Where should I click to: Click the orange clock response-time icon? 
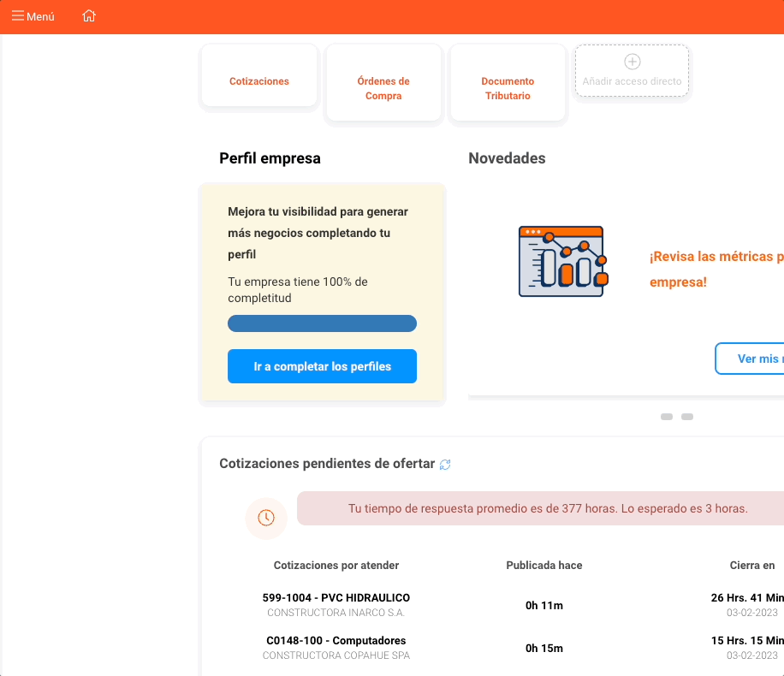pyautogui.click(x=266, y=518)
